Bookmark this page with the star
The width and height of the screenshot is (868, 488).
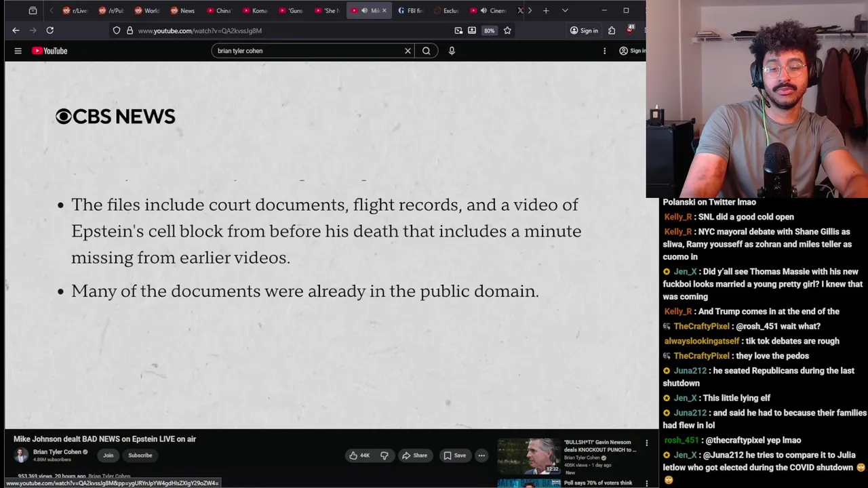(507, 30)
